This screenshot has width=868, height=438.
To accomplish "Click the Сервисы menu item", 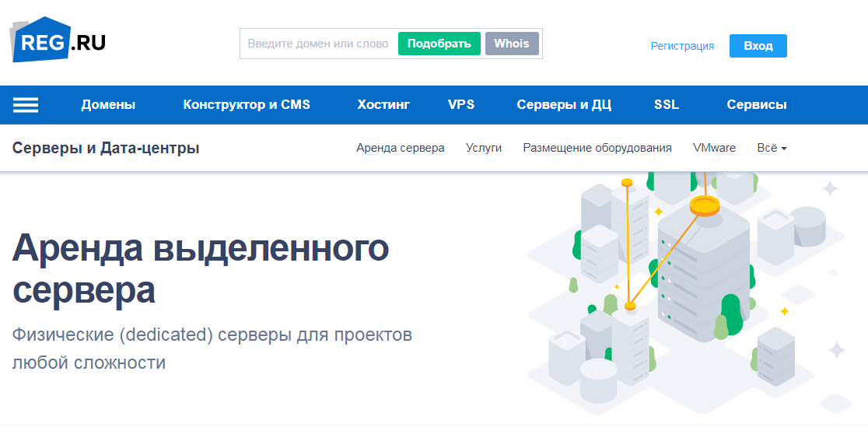I will coord(756,105).
